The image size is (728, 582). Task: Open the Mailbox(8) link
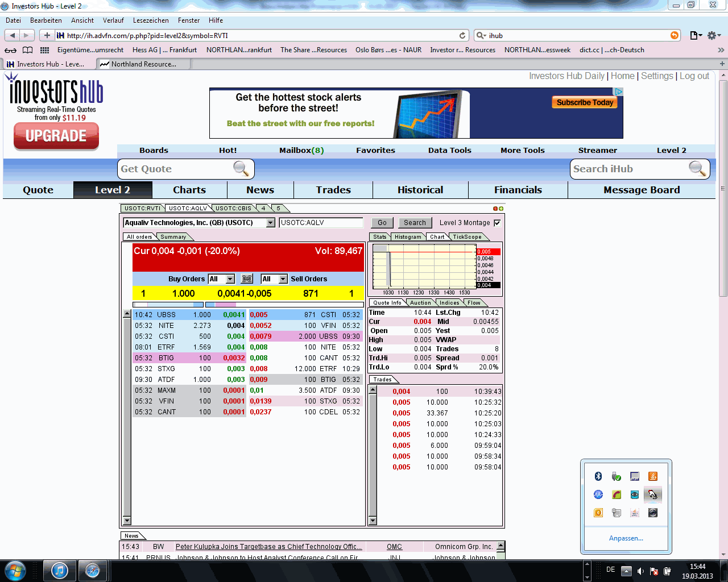click(301, 151)
